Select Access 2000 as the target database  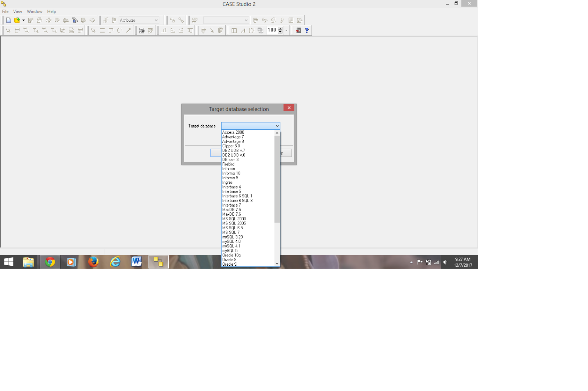[233, 132]
